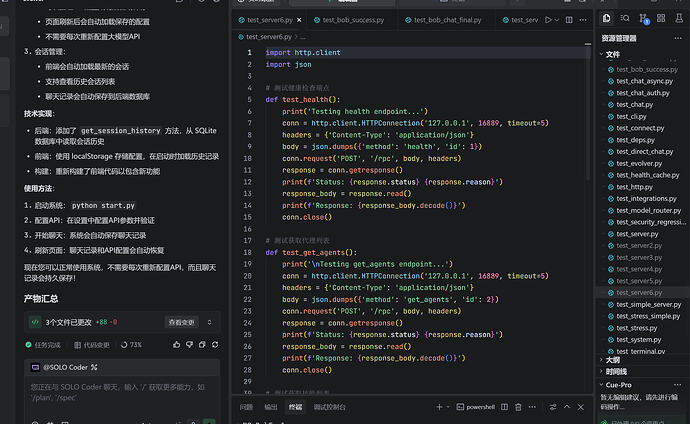The width and height of the screenshot is (690, 424).
Task: Click the @SOLO Coder agent chip
Action: click(x=64, y=367)
